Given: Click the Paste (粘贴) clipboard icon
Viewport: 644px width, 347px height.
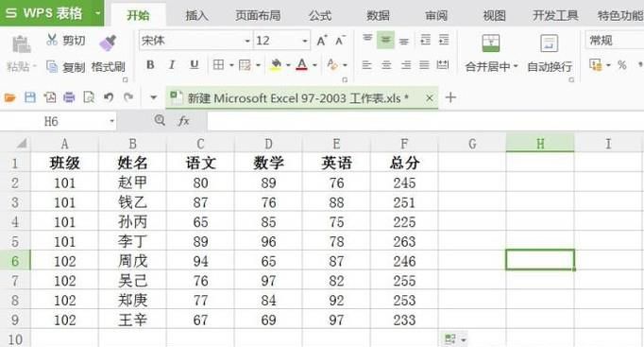Looking at the screenshot, I should click(21, 44).
